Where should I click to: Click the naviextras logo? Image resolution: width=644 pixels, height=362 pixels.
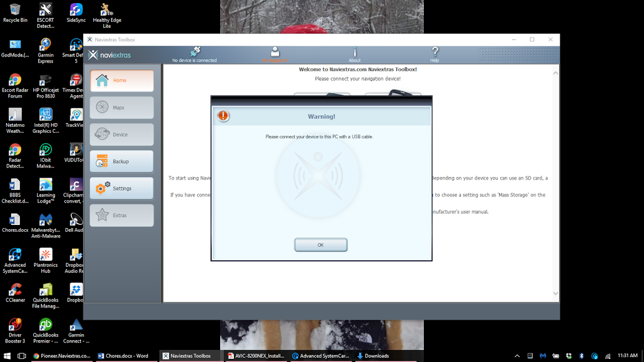pyautogui.click(x=110, y=55)
